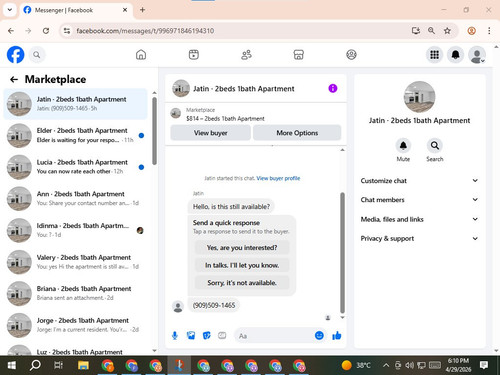The width and height of the screenshot is (500, 375).
Task: Go to the Home feed icon
Action: tap(141, 55)
